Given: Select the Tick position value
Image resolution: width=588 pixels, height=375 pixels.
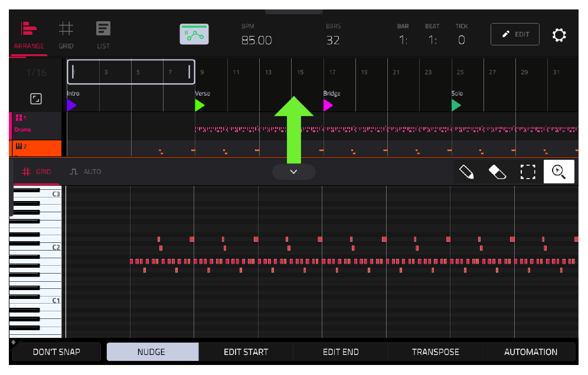Looking at the screenshot, I should coord(461,40).
